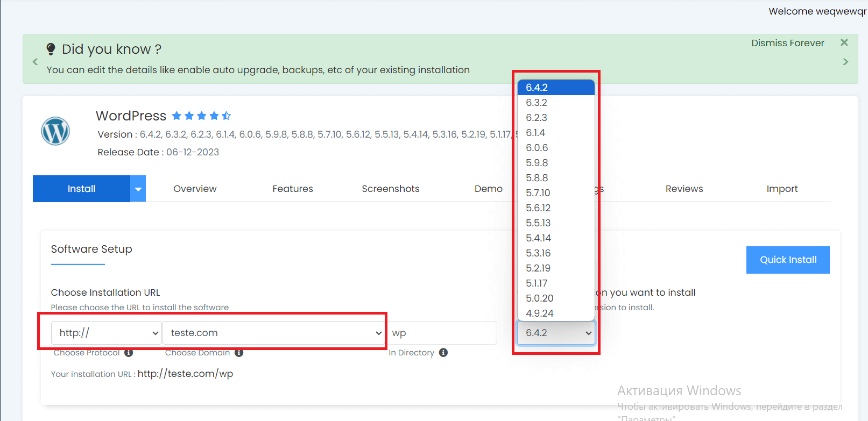Select version 5.2.19 in list
This screenshot has height=421, width=868.
point(556,268)
